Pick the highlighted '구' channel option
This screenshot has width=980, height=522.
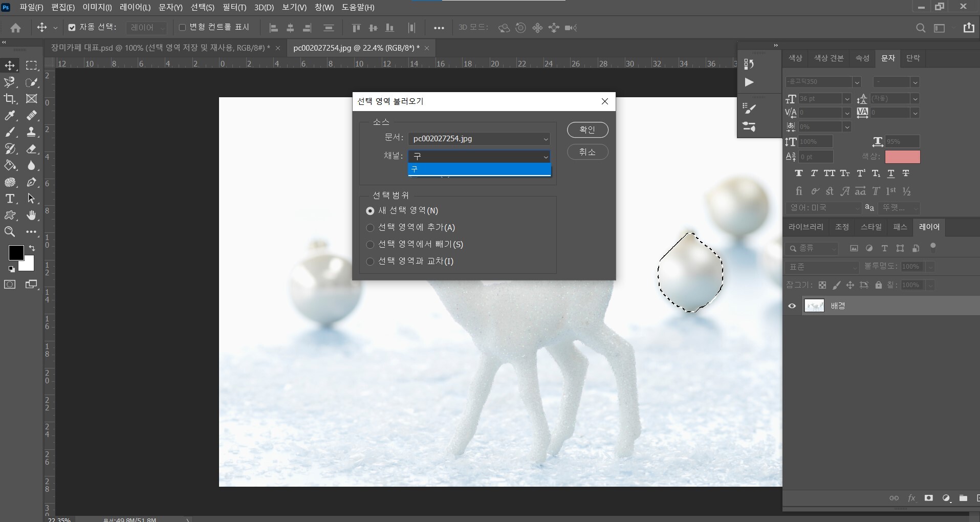[479, 169]
